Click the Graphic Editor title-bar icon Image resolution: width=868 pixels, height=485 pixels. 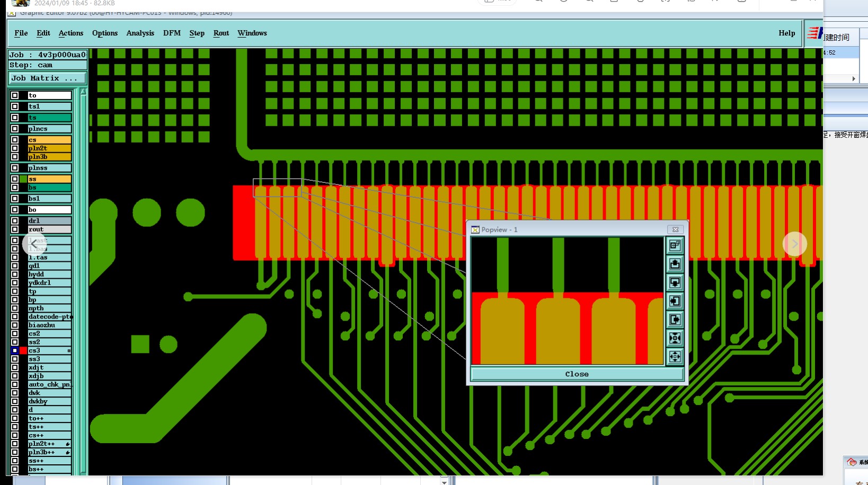12,13
